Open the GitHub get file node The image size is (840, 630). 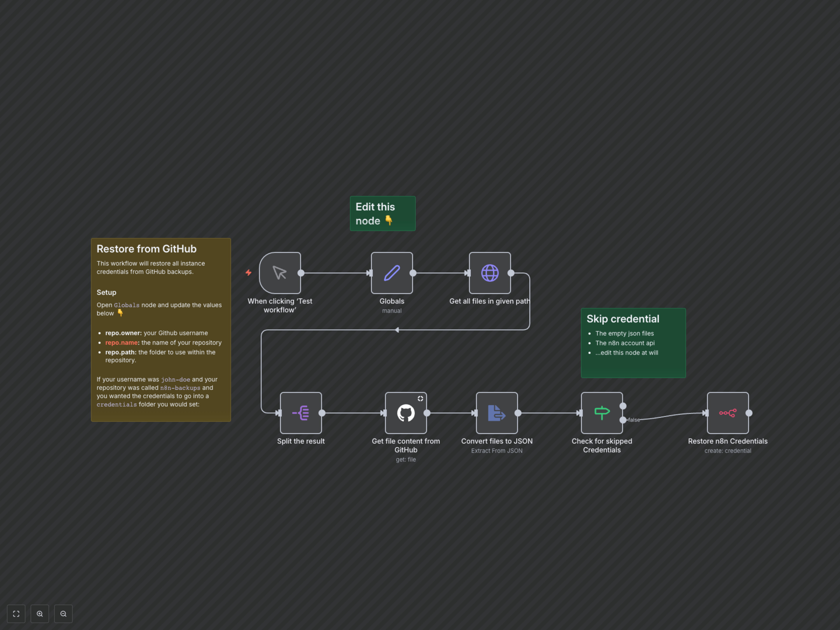coord(406,413)
